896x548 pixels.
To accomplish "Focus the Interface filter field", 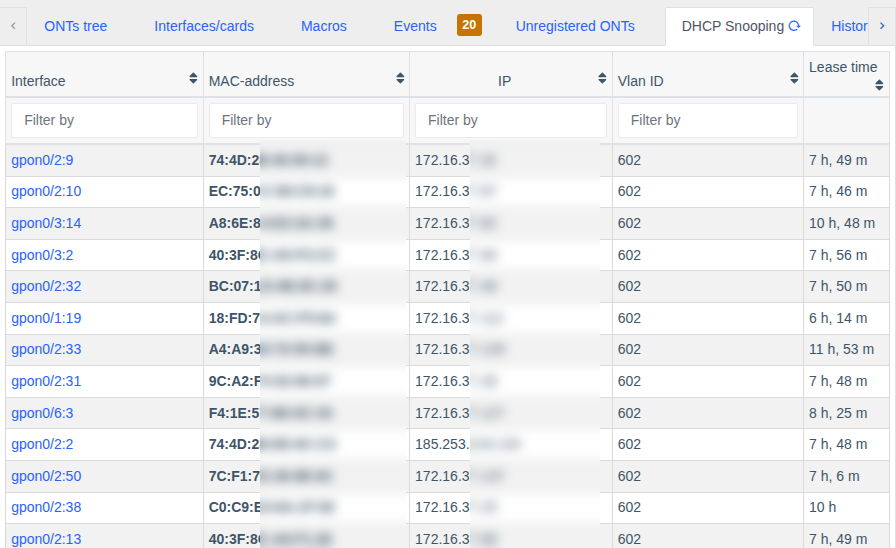I will click(x=105, y=120).
